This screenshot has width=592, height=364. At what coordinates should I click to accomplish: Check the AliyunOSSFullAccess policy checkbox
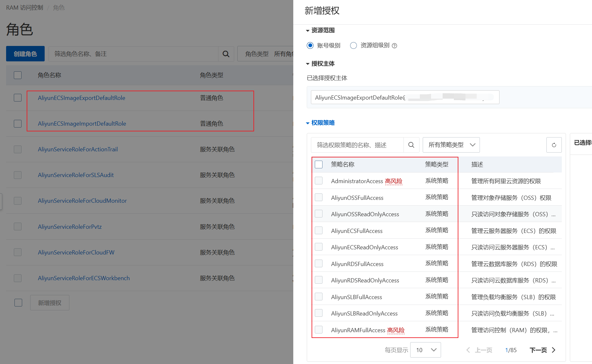tap(319, 197)
